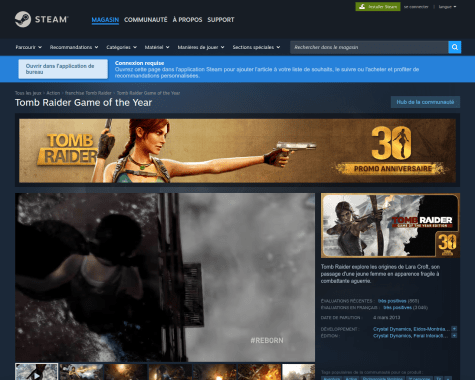Click Tous les jeux breadcrumb
475x380 pixels.
28,93
